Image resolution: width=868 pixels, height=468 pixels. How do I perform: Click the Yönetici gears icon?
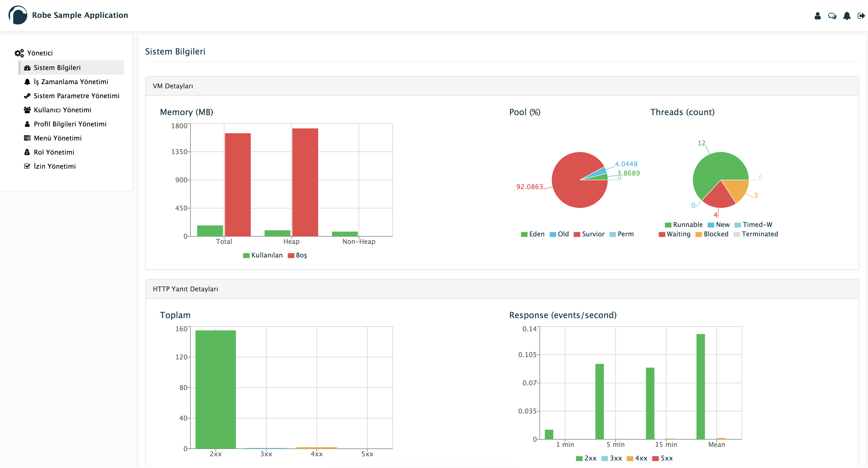click(19, 53)
